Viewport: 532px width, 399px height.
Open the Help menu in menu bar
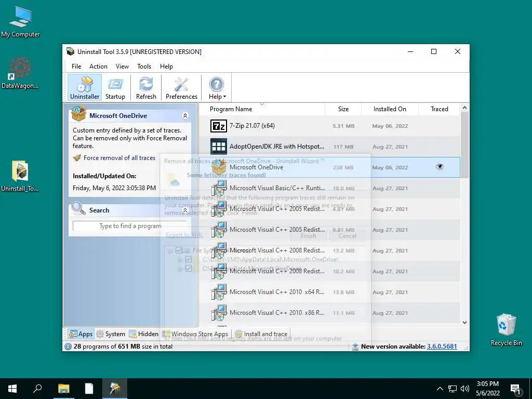(x=166, y=66)
